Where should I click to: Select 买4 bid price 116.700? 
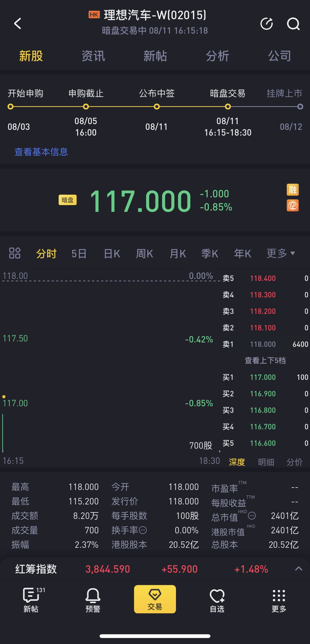tap(263, 427)
